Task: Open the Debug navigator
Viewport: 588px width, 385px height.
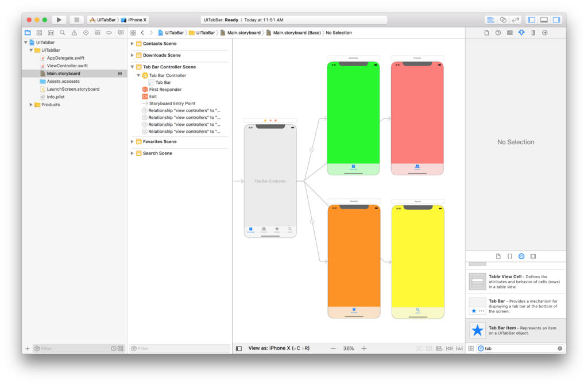Action: pyautogui.click(x=98, y=33)
